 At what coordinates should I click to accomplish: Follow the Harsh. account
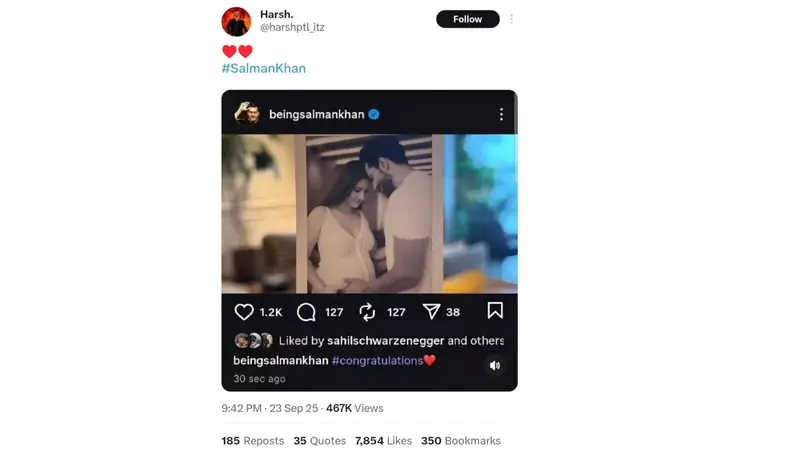(x=467, y=19)
